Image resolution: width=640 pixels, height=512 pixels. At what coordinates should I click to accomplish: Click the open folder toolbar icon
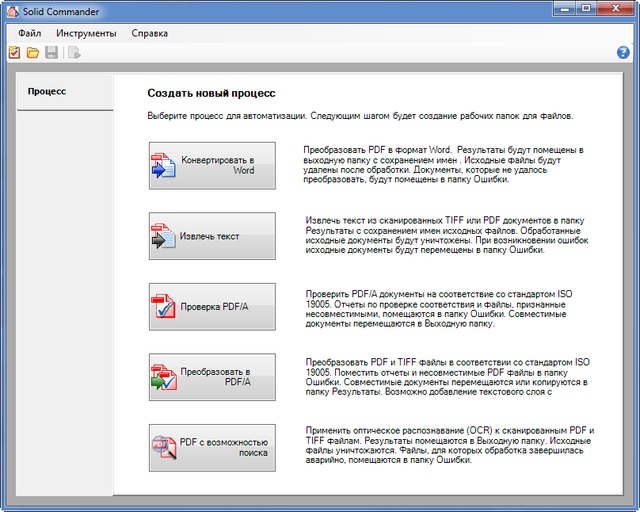[x=32, y=52]
